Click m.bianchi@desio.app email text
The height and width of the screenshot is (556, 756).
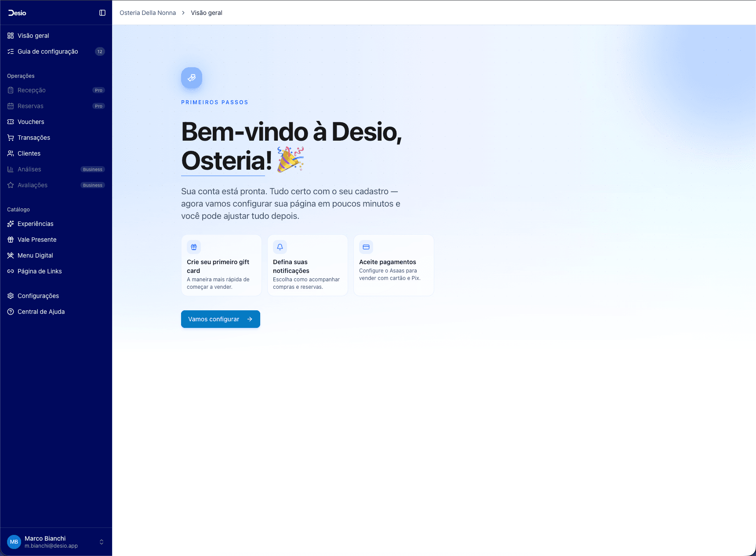coord(51,546)
